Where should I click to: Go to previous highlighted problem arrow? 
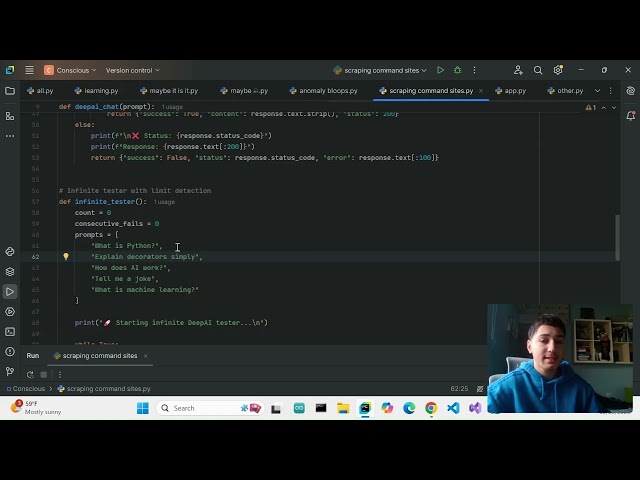point(604,107)
